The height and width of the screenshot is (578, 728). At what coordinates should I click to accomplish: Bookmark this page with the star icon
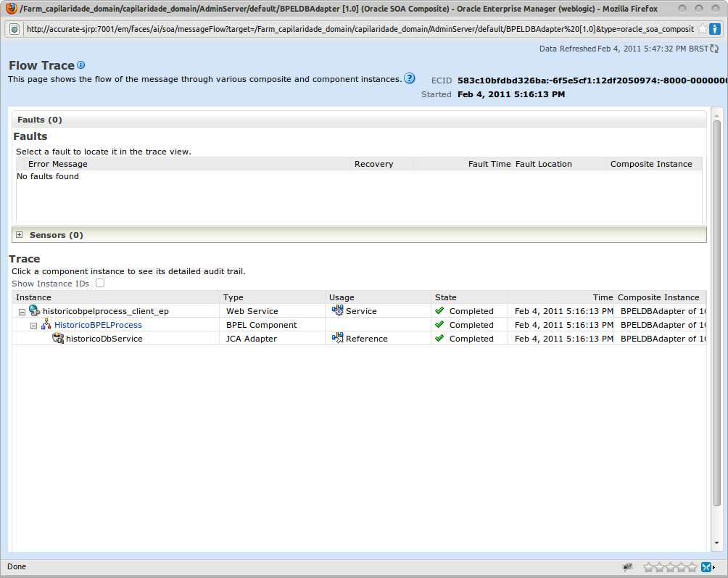click(703, 29)
